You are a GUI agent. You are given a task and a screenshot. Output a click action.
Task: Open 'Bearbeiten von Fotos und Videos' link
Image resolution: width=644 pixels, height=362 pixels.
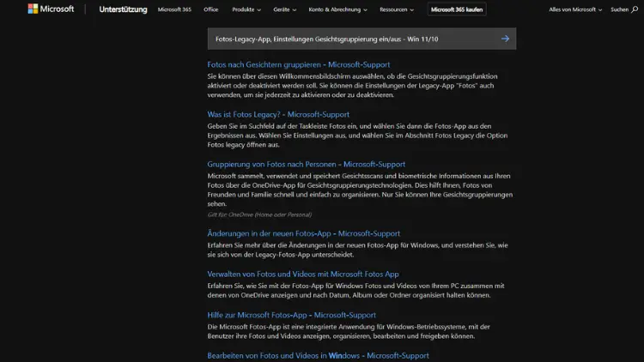tap(318, 355)
